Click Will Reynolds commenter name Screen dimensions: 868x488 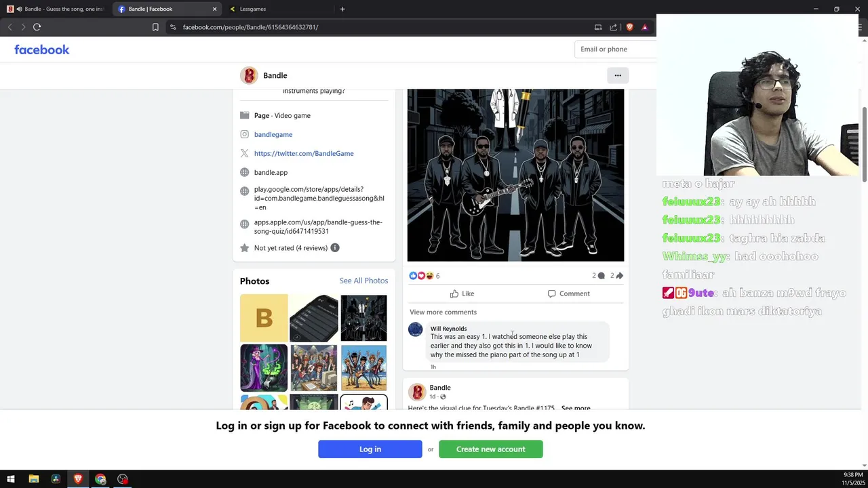448,329
